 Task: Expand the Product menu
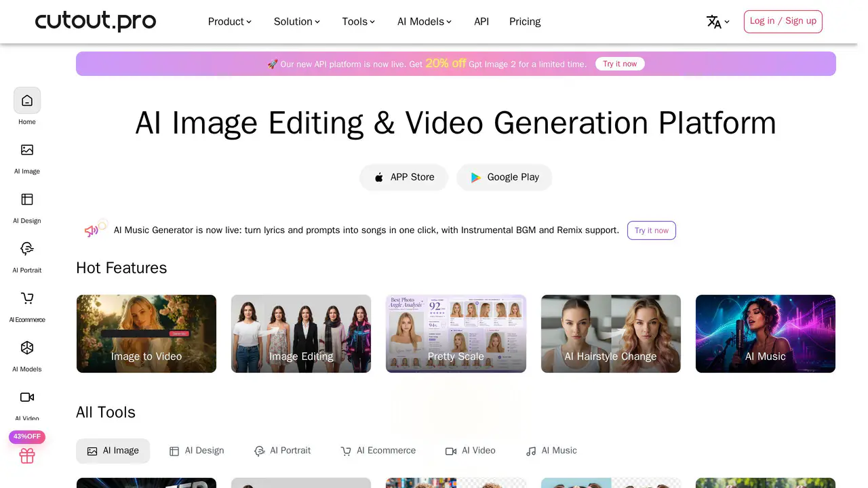click(230, 22)
